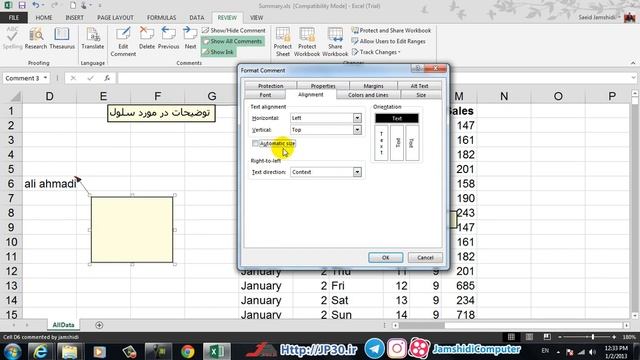Open the Alt Text tab
The width and height of the screenshot is (640, 360).
click(x=419, y=86)
